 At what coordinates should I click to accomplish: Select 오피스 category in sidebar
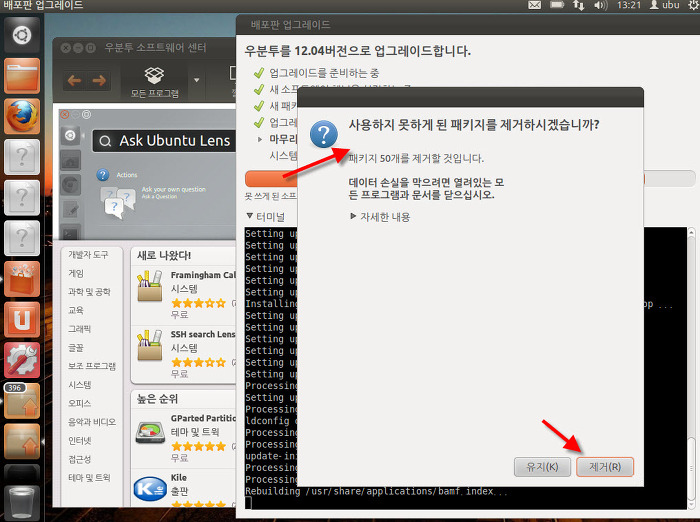[79, 403]
